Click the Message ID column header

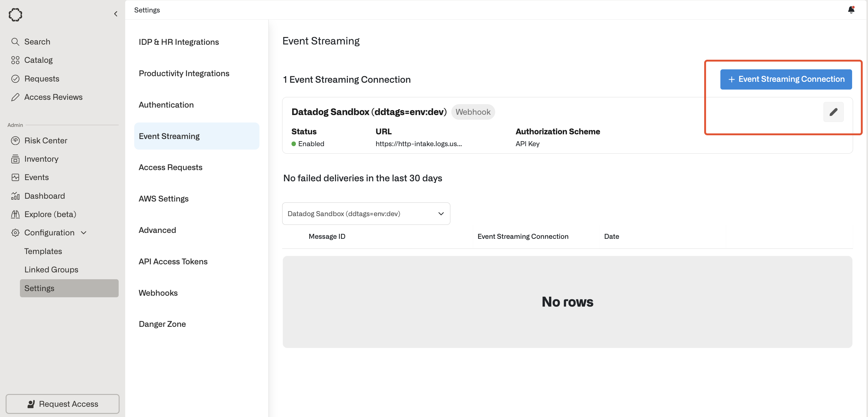pos(327,236)
